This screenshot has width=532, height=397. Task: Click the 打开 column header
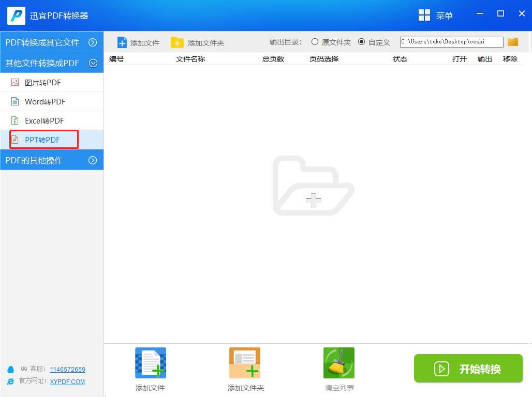point(460,59)
